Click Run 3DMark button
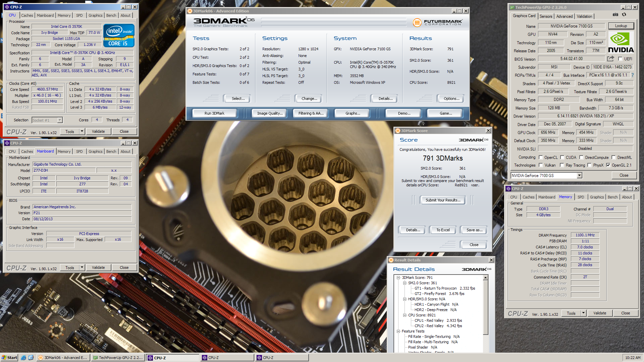The width and height of the screenshot is (644, 362). click(214, 113)
